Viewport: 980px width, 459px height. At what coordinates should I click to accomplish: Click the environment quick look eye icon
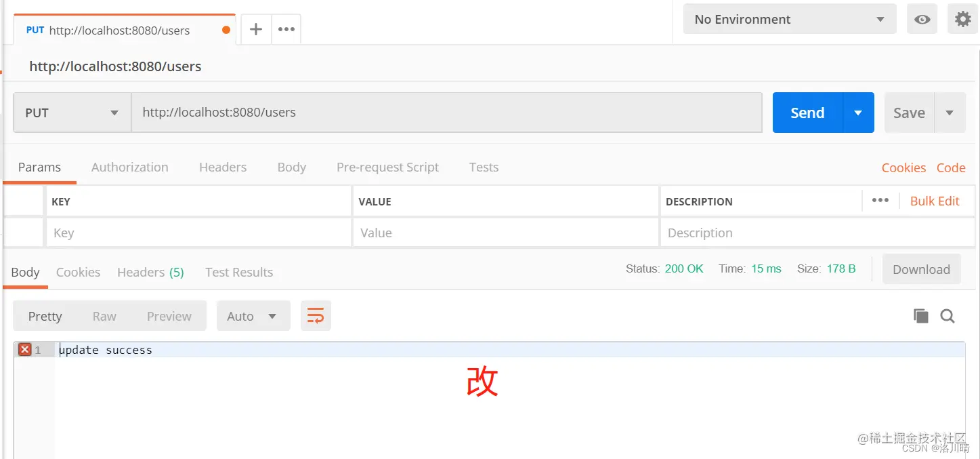[x=922, y=20]
